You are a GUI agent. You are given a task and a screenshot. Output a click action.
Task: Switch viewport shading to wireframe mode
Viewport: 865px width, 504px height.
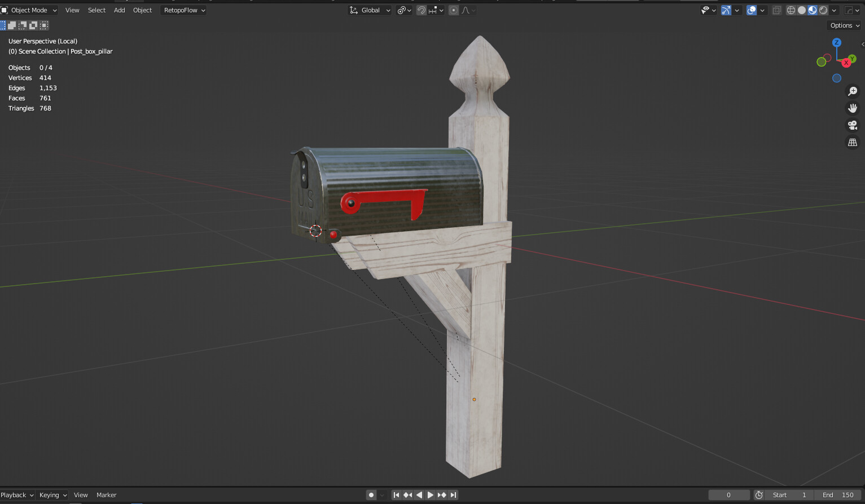pyautogui.click(x=792, y=10)
